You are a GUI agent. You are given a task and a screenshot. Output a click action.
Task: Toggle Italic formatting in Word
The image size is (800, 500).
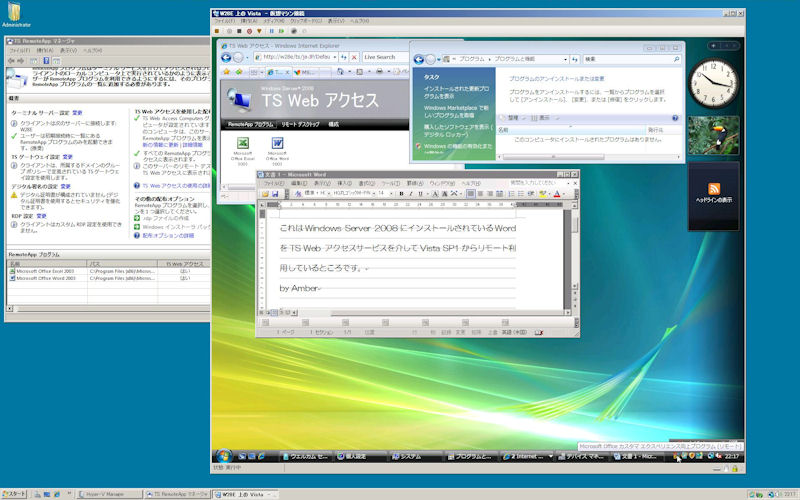(411, 194)
